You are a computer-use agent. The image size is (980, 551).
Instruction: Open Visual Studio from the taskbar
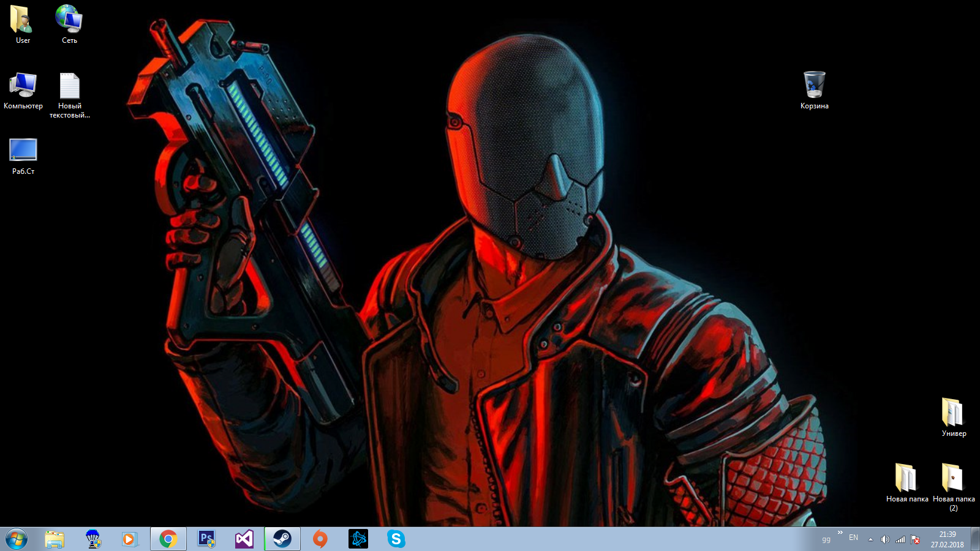[x=244, y=539]
